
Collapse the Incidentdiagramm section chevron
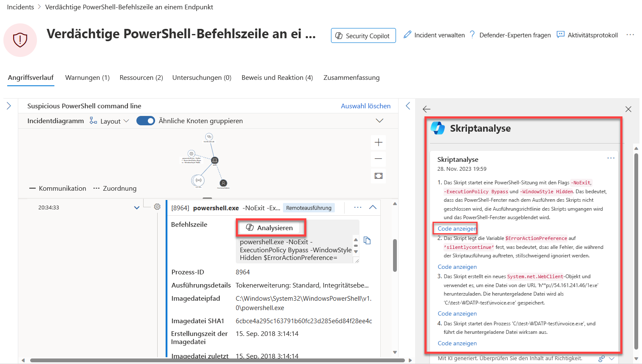pyautogui.click(x=379, y=121)
